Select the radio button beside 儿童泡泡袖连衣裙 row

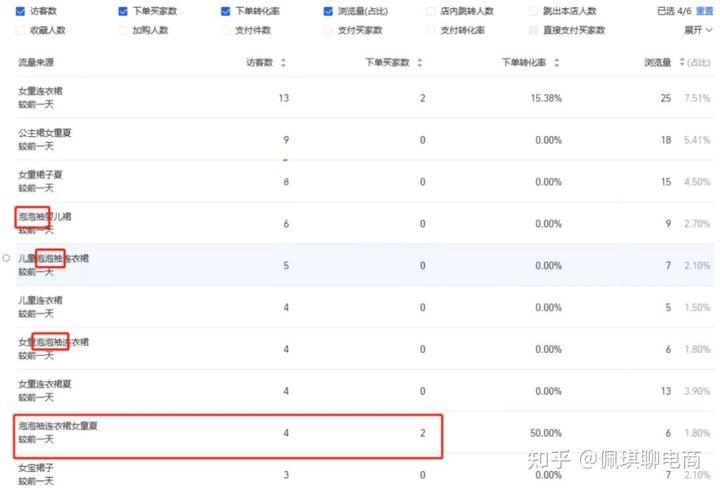(x=6, y=258)
